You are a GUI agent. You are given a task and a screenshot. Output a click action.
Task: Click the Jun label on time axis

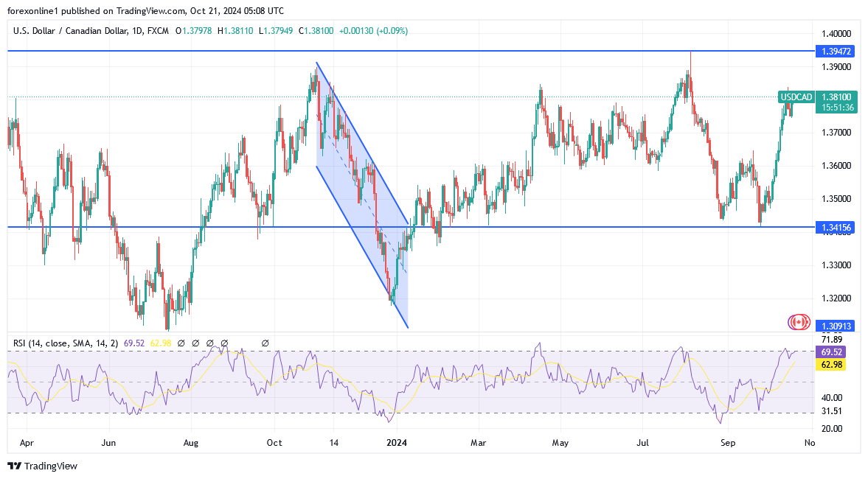coord(109,443)
